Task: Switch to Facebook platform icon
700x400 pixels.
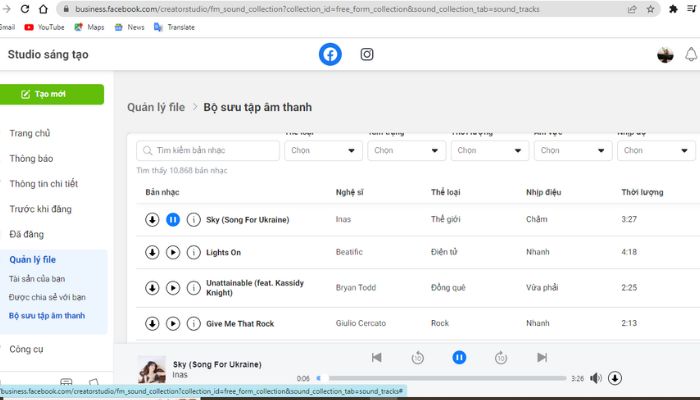Action: click(330, 54)
